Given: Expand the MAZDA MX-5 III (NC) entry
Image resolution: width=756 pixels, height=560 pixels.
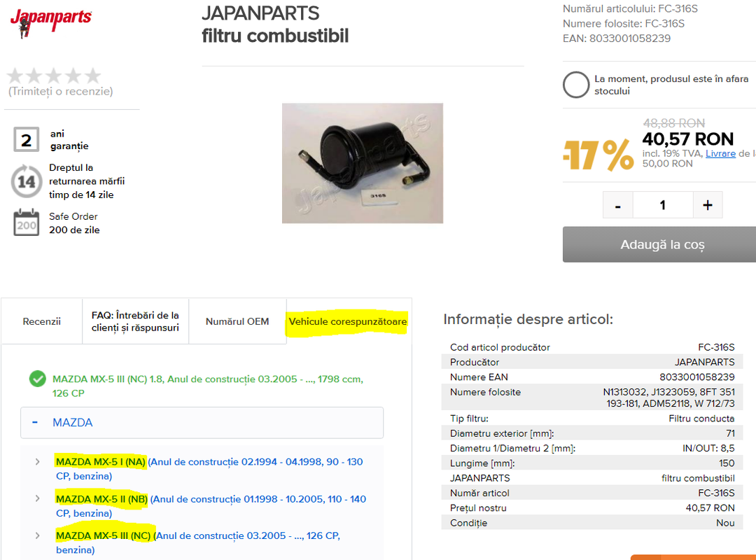Looking at the screenshot, I should tap(38, 535).
